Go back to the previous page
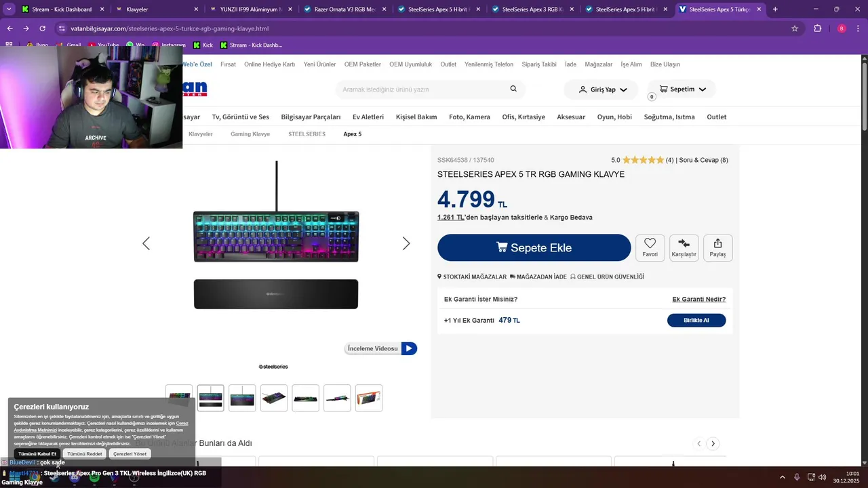The width and height of the screenshot is (868, 488). coord(9,28)
